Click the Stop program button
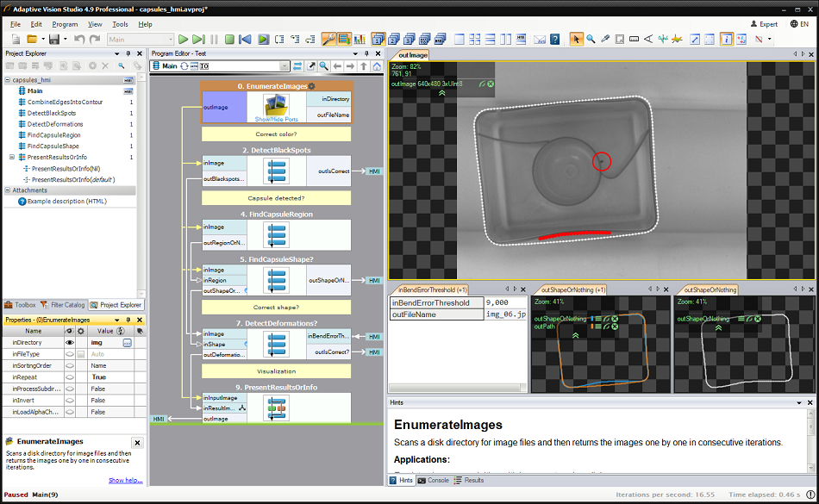This screenshot has width=819, height=504. (229, 40)
